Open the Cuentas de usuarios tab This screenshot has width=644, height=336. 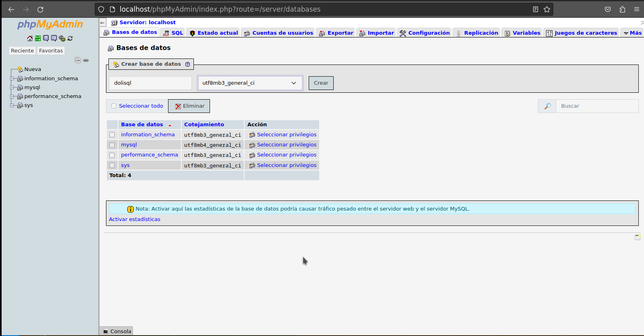pyautogui.click(x=278, y=33)
